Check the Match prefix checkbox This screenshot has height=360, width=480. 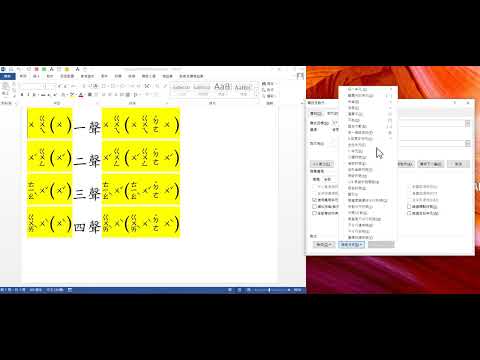tap(409, 187)
